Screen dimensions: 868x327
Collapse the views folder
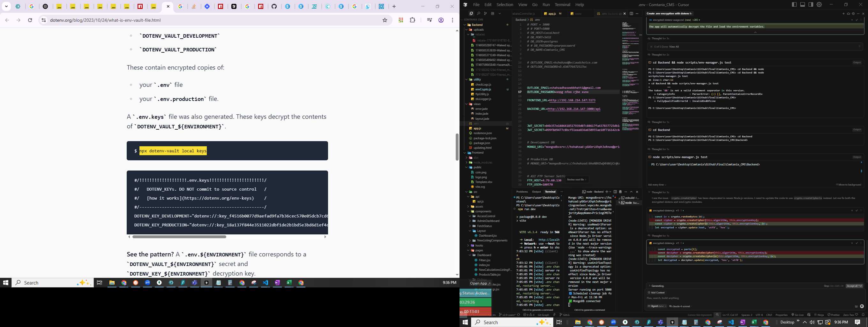pyautogui.click(x=467, y=104)
